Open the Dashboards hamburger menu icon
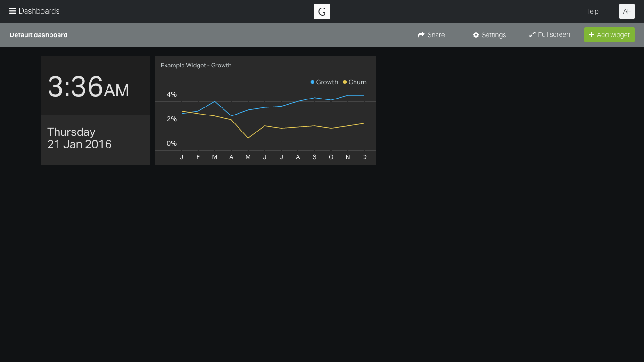This screenshot has height=362, width=644. [13, 11]
